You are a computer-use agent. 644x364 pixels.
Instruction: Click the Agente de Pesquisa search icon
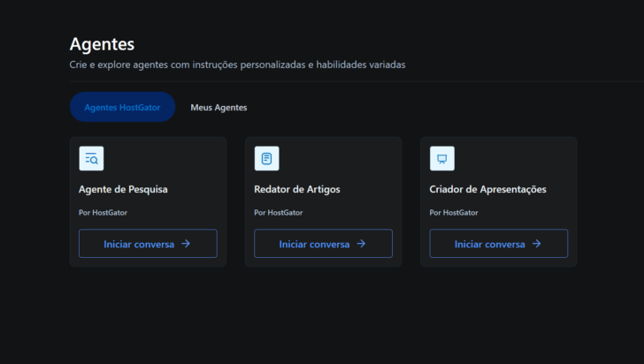pyautogui.click(x=91, y=158)
